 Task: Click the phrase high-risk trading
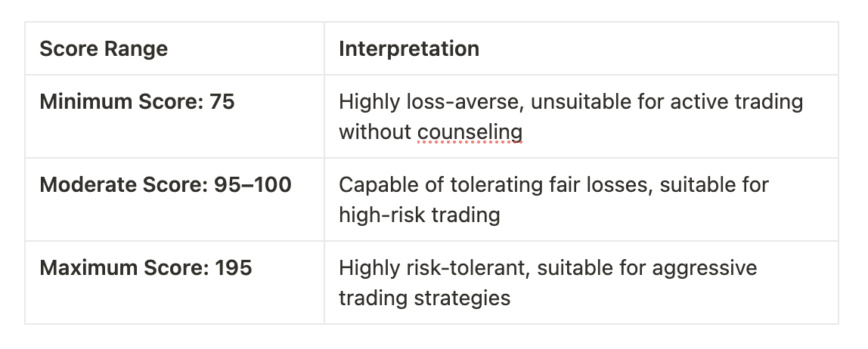click(419, 215)
